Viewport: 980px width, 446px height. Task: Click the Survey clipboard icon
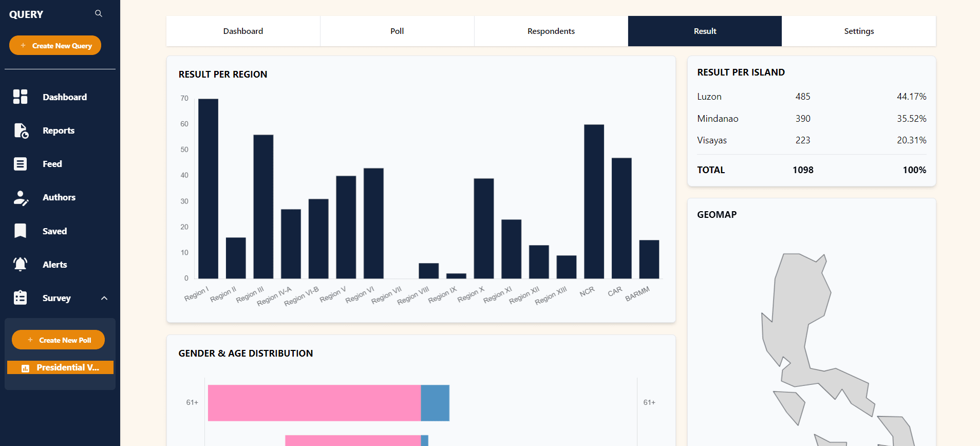tap(21, 298)
